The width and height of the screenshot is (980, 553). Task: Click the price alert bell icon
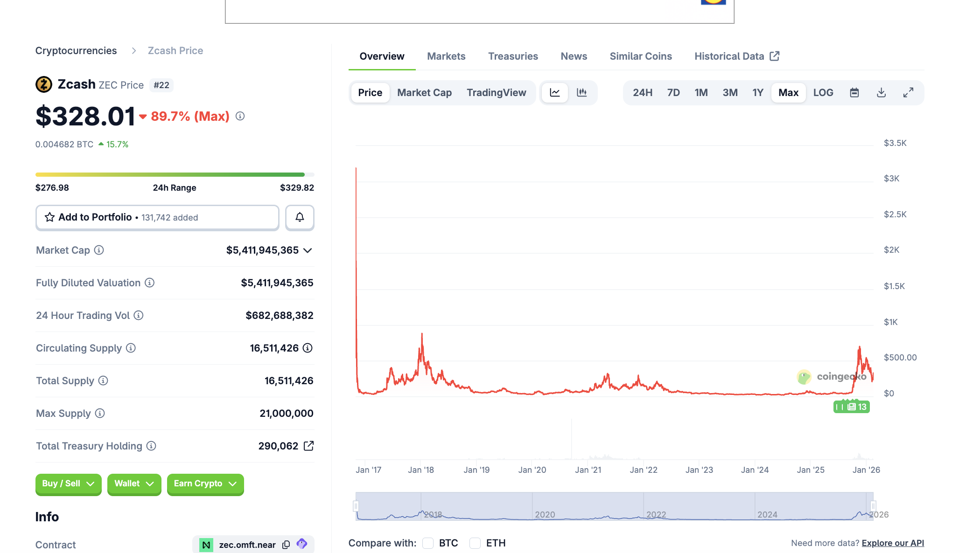(300, 217)
